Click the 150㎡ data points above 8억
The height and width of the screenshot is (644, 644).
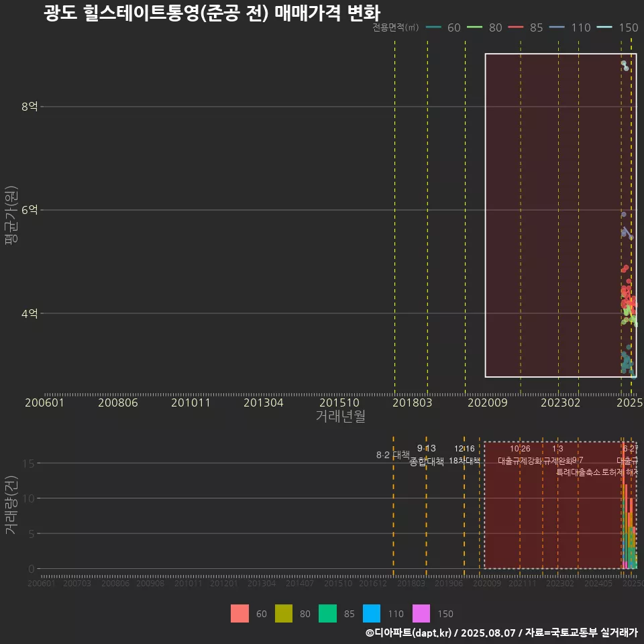pos(625,65)
